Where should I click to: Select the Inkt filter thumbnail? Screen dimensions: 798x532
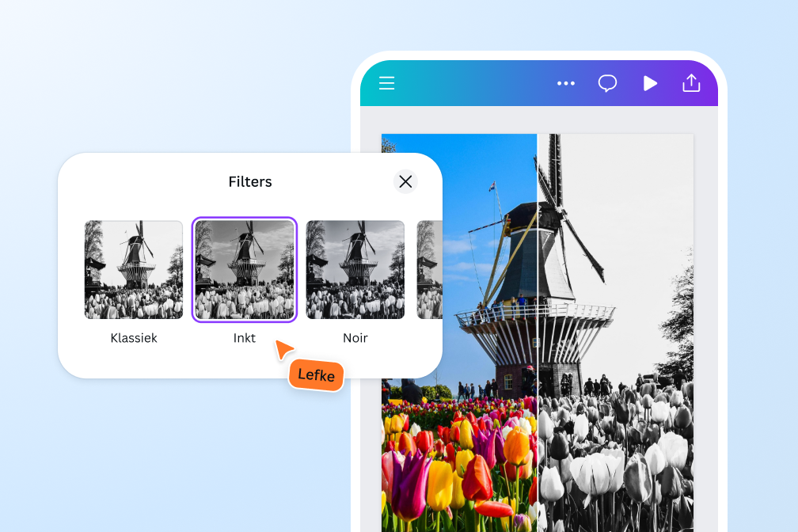[245, 270]
